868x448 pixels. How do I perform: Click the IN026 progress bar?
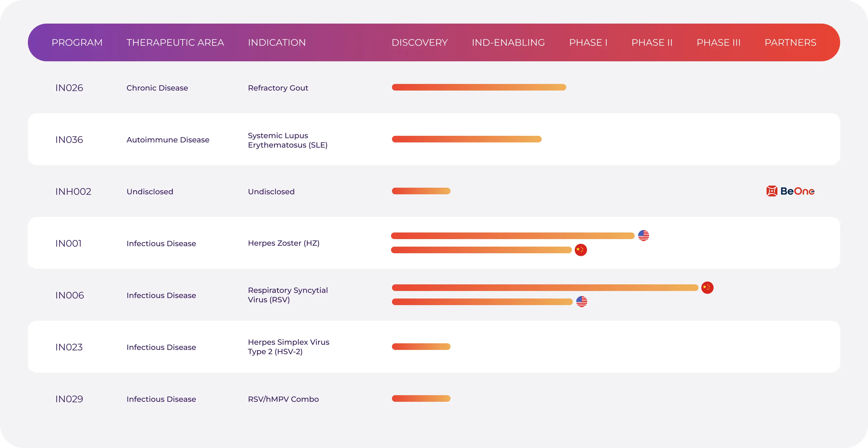(478, 87)
